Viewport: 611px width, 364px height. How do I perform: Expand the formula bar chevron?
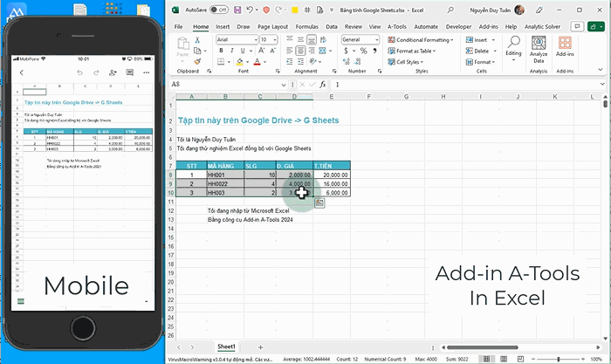(x=602, y=84)
